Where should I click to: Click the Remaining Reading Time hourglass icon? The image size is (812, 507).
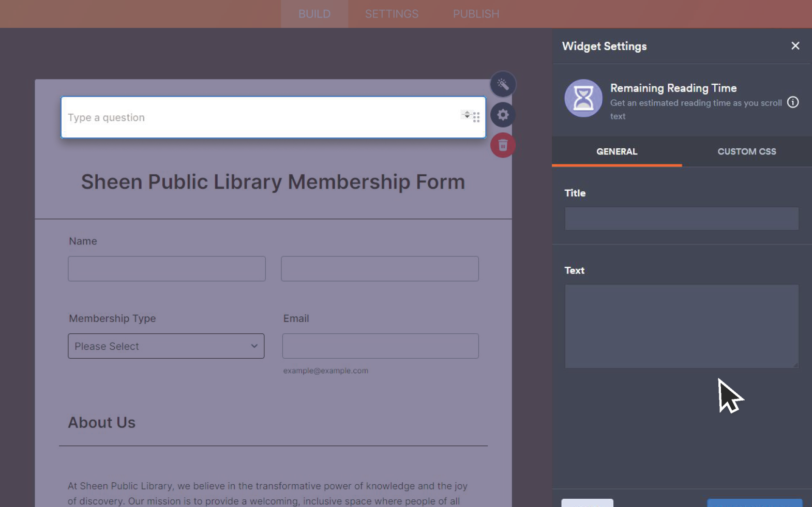pyautogui.click(x=583, y=98)
